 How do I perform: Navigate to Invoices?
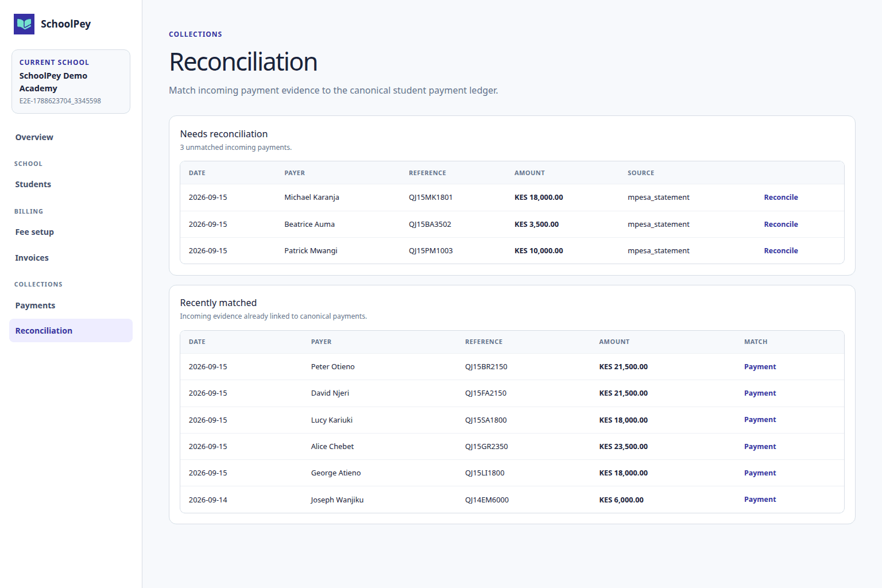32,258
